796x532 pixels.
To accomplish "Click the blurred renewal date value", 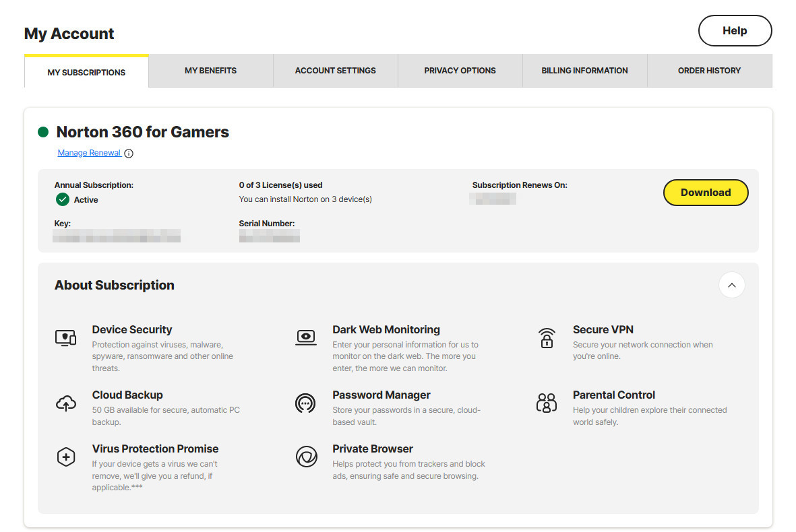I will coord(493,198).
